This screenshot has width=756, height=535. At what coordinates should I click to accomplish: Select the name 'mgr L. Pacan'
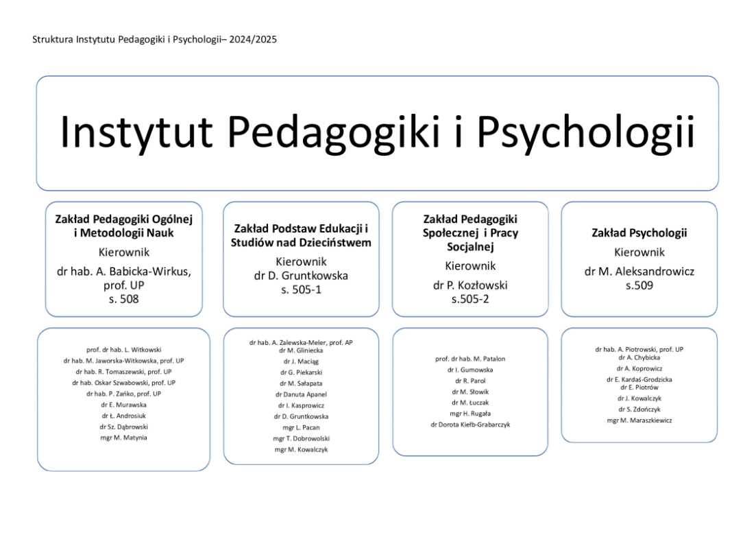(301, 427)
